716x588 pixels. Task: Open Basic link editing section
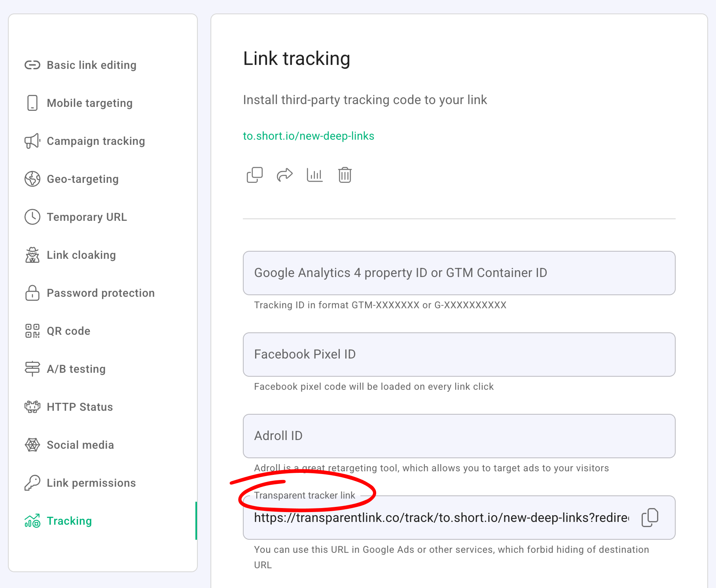(91, 65)
